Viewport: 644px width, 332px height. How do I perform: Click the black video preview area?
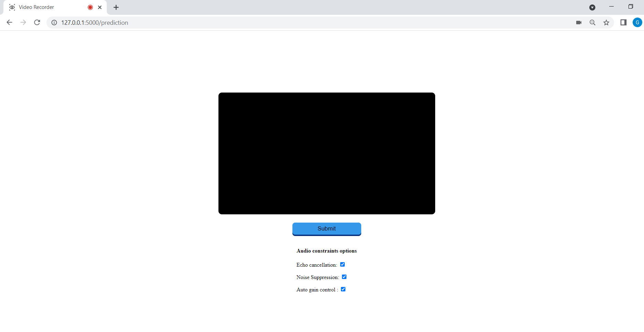click(327, 153)
